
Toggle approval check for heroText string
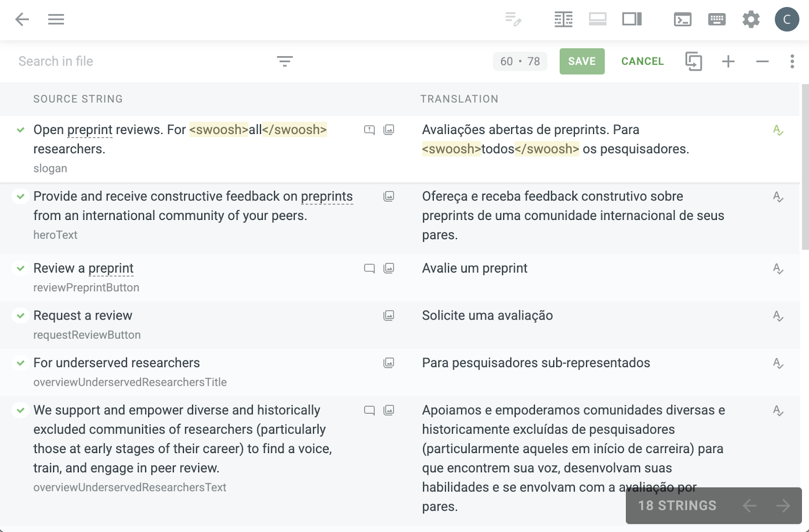(x=20, y=196)
